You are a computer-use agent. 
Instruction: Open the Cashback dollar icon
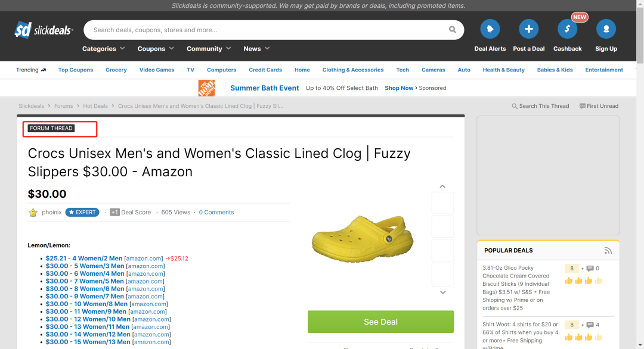click(x=567, y=29)
